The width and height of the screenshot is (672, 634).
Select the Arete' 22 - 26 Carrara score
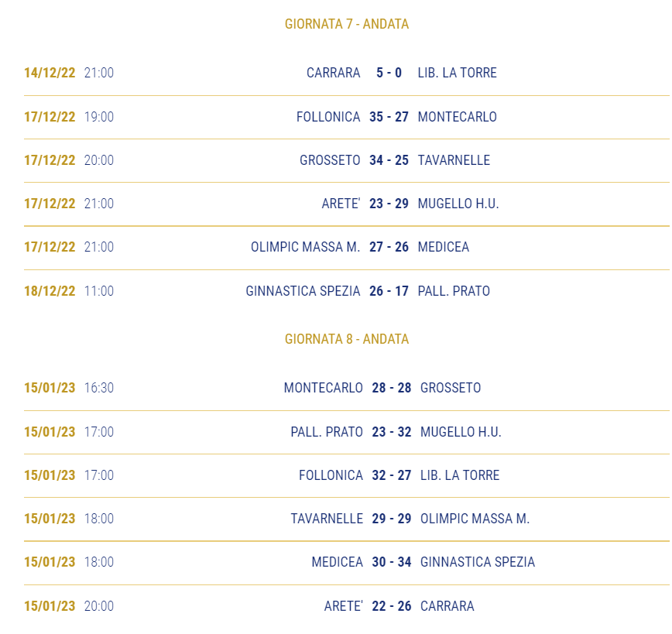point(391,606)
